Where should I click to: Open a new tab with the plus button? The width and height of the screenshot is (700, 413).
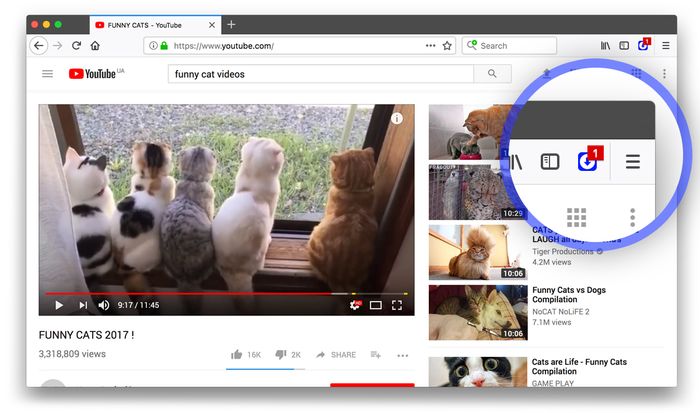pyautogui.click(x=231, y=25)
